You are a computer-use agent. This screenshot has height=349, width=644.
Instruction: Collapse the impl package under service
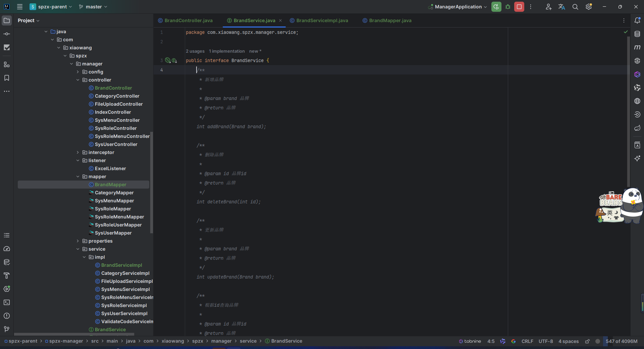pos(84,257)
